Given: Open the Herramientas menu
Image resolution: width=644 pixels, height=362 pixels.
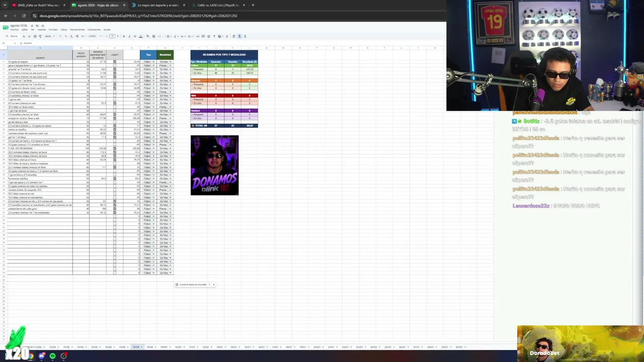Looking at the screenshot, I should (x=77, y=30).
